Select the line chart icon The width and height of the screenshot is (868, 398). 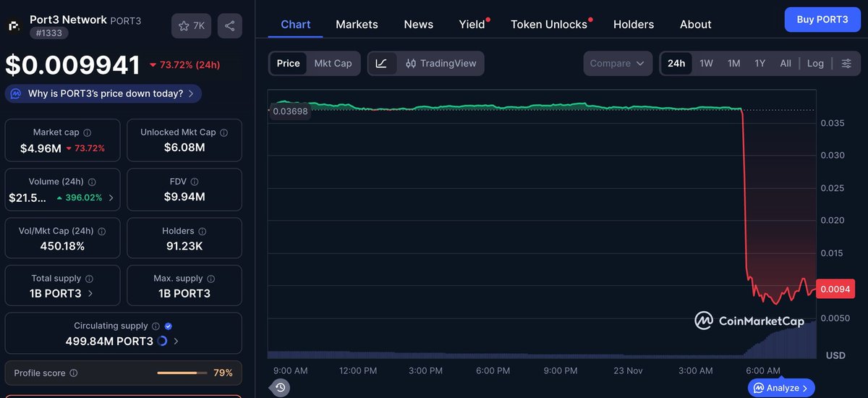(381, 63)
